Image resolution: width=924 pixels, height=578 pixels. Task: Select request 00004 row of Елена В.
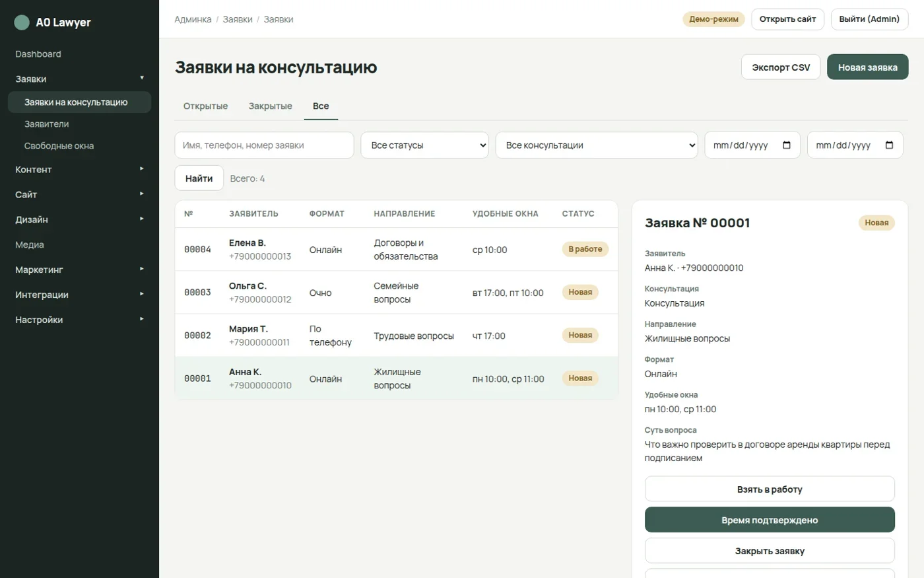pos(396,250)
